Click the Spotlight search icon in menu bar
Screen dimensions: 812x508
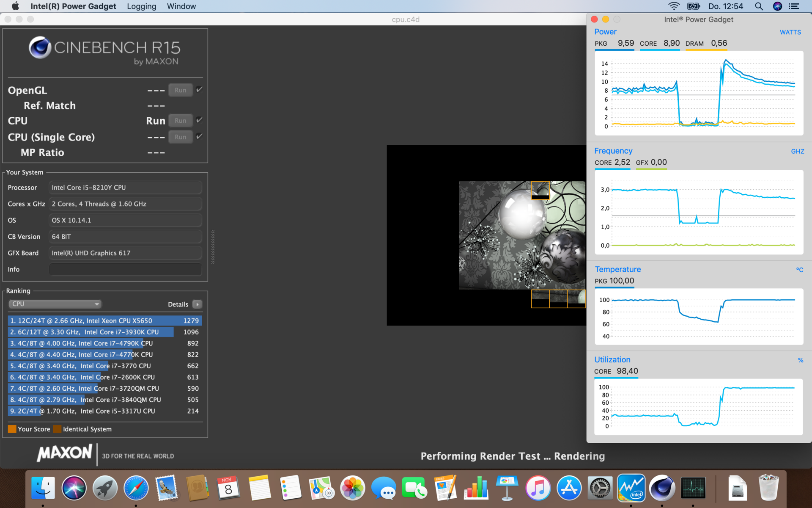click(759, 6)
